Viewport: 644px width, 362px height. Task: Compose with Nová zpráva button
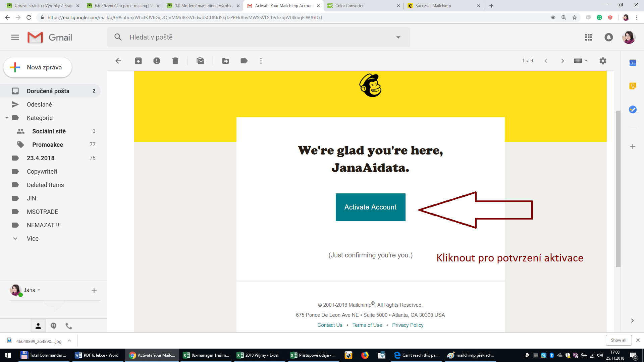[x=38, y=67]
